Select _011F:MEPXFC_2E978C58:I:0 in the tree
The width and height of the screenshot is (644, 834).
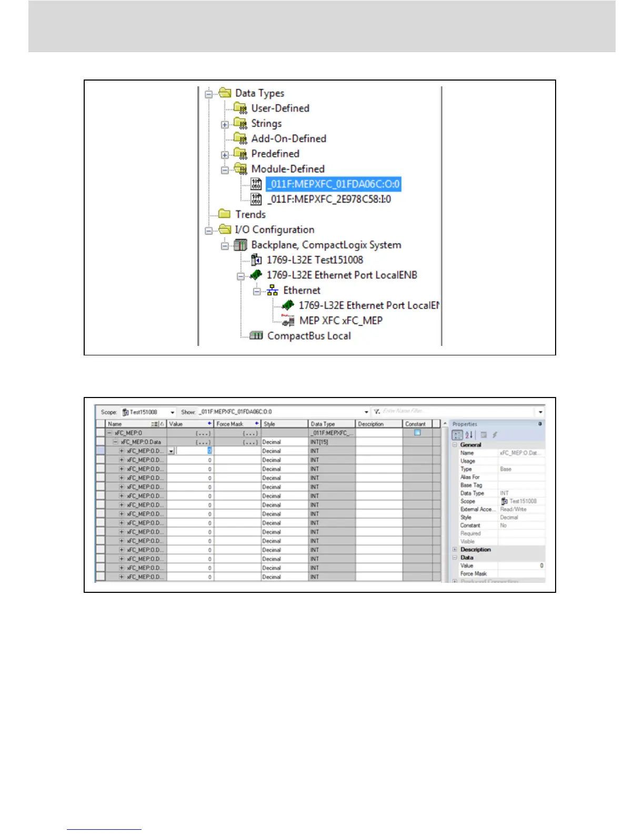click(329, 200)
